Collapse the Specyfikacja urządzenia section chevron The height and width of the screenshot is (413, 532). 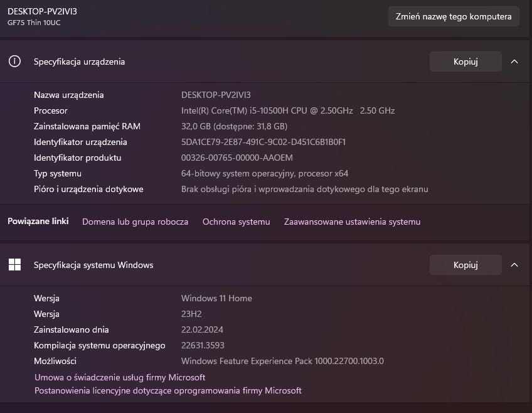coord(514,62)
